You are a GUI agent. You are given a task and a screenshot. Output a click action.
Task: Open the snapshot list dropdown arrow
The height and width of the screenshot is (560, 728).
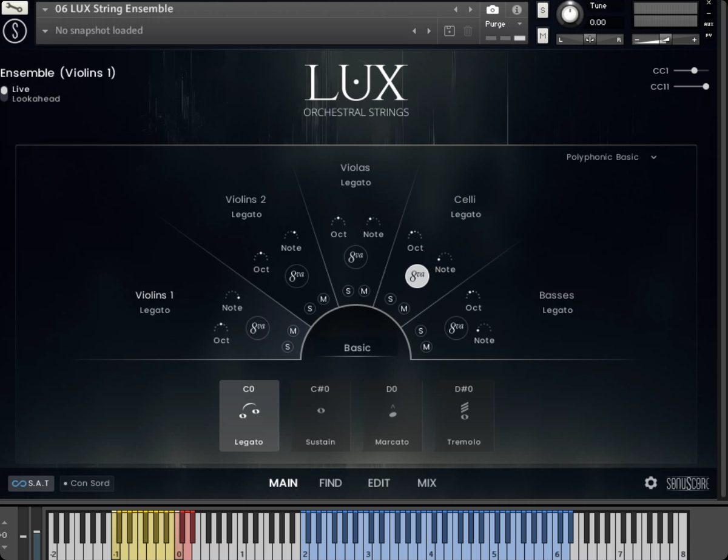(45, 31)
